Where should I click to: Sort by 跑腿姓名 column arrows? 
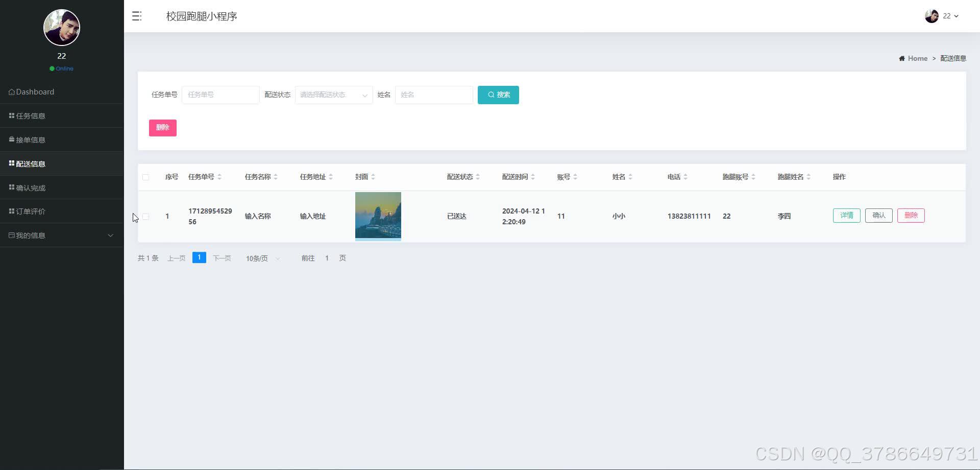point(808,177)
